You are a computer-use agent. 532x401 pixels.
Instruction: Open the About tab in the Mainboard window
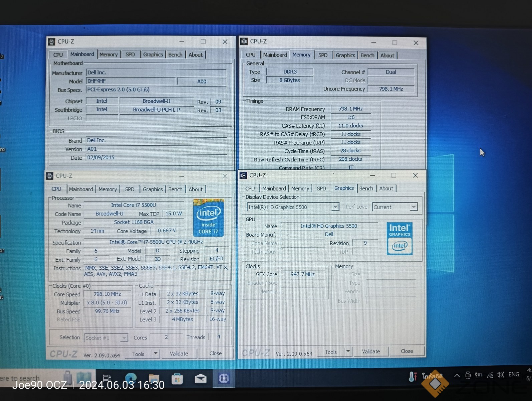point(196,55)
